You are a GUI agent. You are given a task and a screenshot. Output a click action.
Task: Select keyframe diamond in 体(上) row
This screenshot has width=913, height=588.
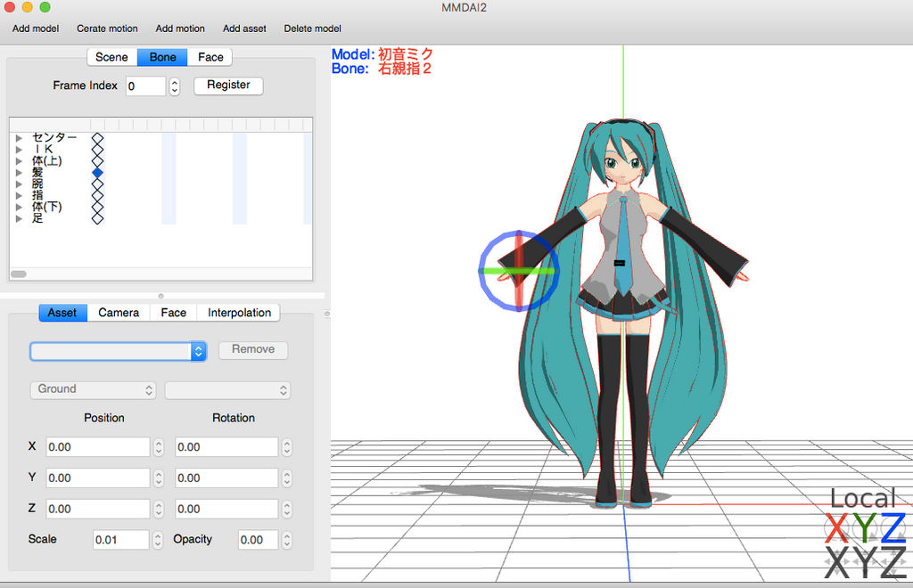coord(98,161)
